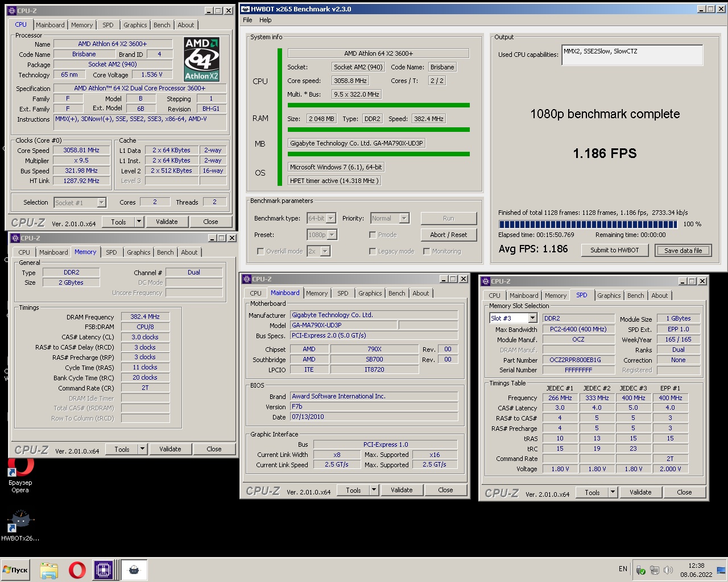Click the 1.186 FPS result text
The width and height of the screenshot is (728, 582).
[605, 153]
